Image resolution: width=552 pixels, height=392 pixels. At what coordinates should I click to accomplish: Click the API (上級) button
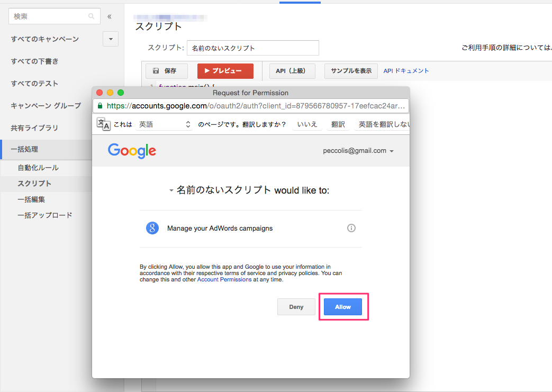coord(292,71)
